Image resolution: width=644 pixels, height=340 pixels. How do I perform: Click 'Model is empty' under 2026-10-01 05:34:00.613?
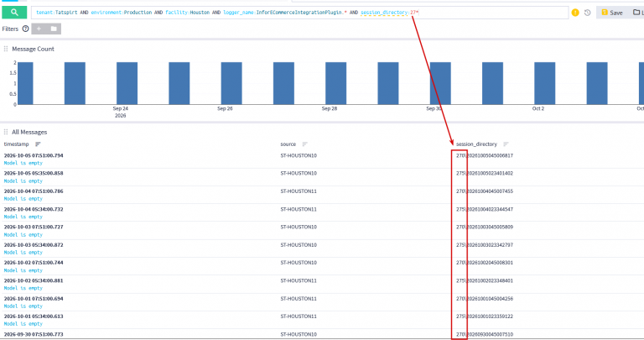23,324
